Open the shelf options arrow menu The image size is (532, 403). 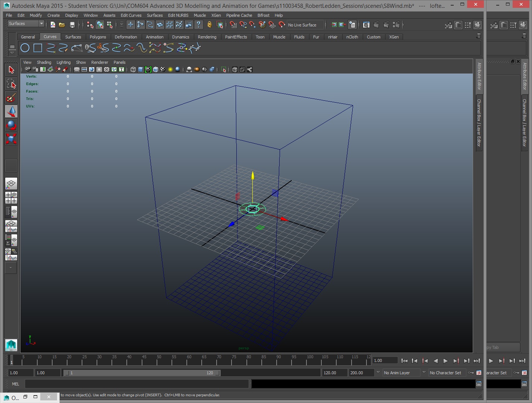point(12,53)
